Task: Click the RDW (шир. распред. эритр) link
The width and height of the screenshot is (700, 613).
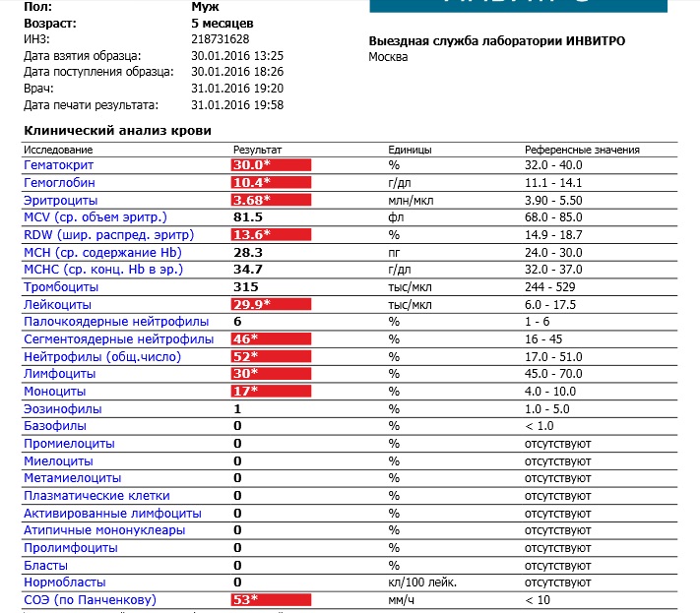Action: 108,234
